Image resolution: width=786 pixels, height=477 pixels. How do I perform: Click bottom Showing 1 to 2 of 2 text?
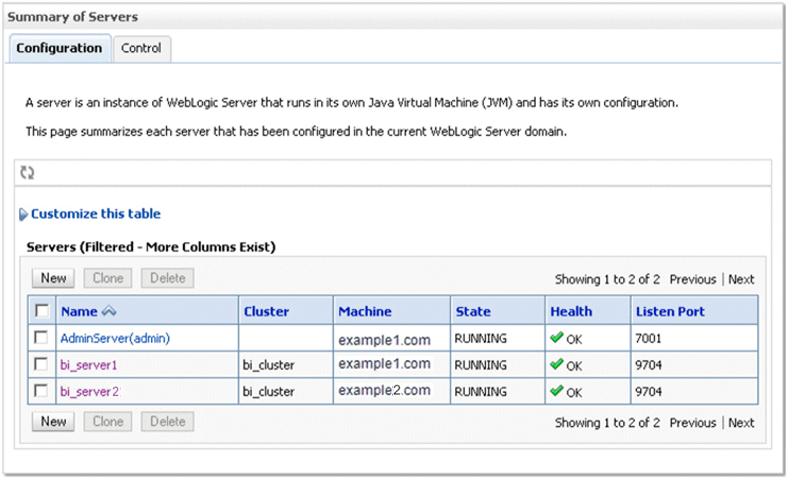(x=607, y=422)
